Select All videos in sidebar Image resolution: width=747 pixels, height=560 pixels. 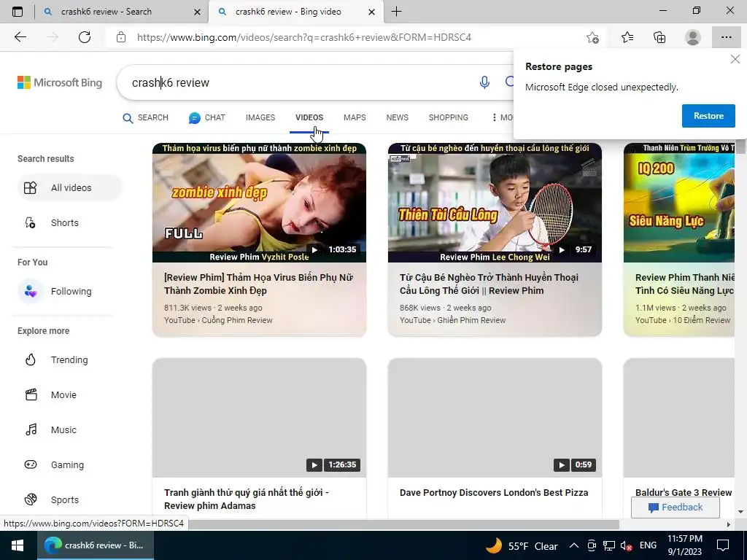tap(69, 187)
